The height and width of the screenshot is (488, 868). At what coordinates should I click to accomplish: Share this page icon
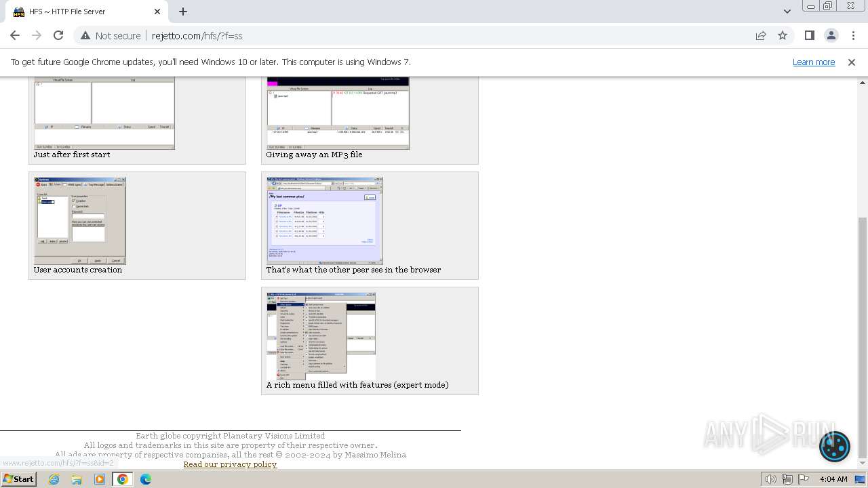point(761,35)
